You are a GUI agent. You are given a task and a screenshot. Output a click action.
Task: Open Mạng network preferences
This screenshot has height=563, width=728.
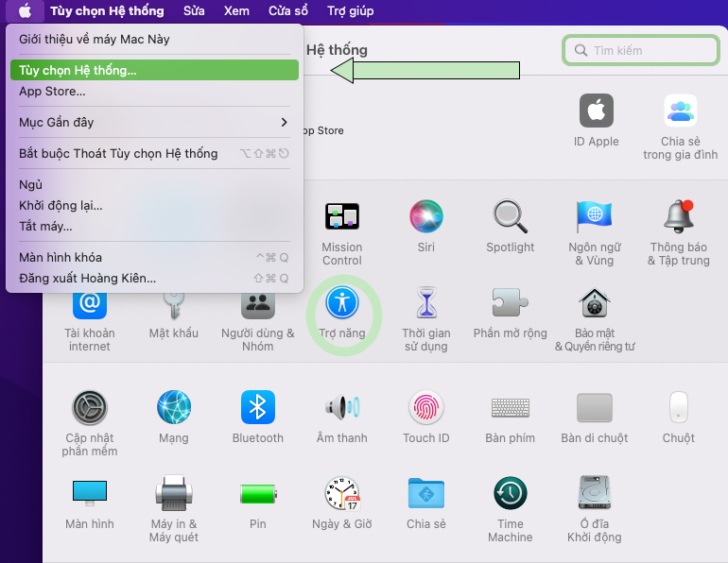click(x=174, y=417)
